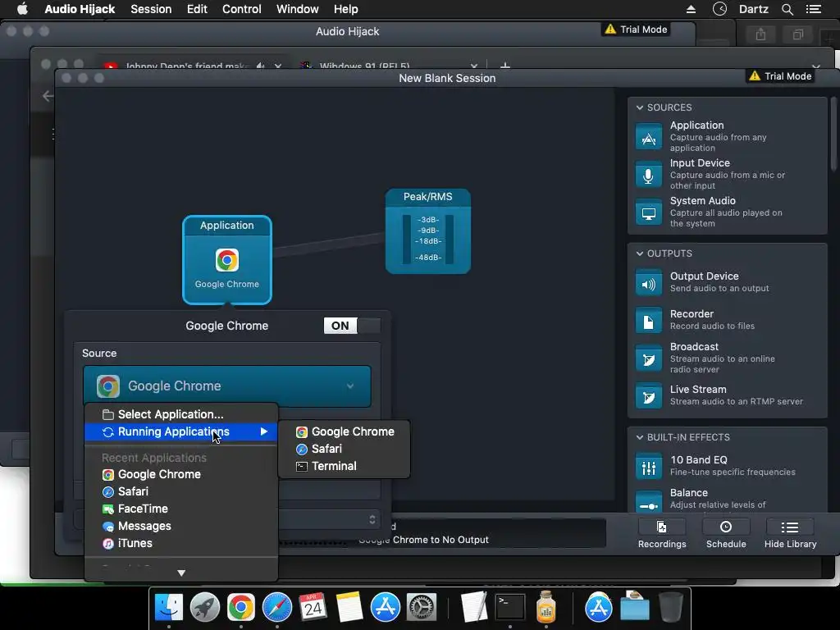
Task: Open the Control menu
Action: pyautogui.click(x=242, y=9)
